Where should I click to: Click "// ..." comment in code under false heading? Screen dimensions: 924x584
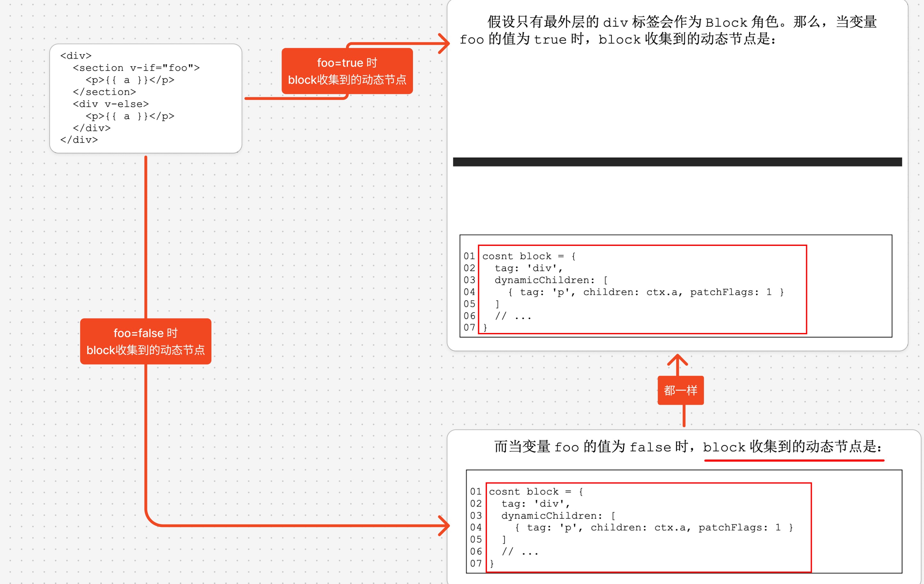click(x=520, y=552)
